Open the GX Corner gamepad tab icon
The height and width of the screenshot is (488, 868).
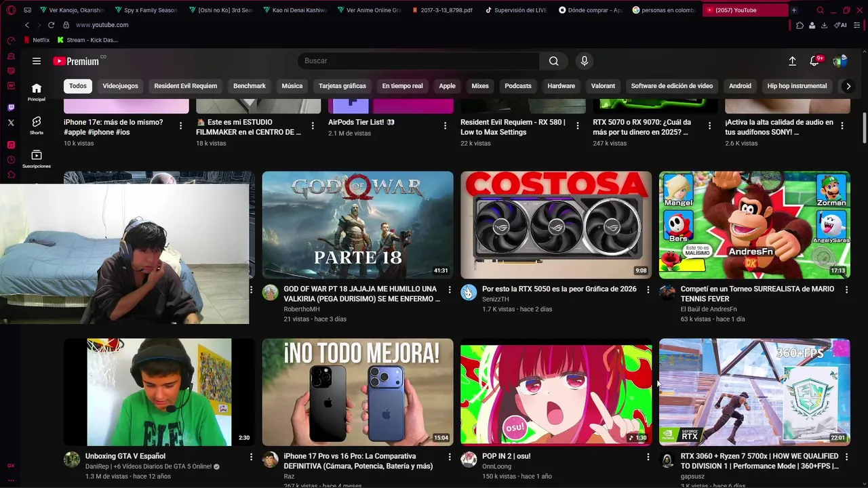27,10
